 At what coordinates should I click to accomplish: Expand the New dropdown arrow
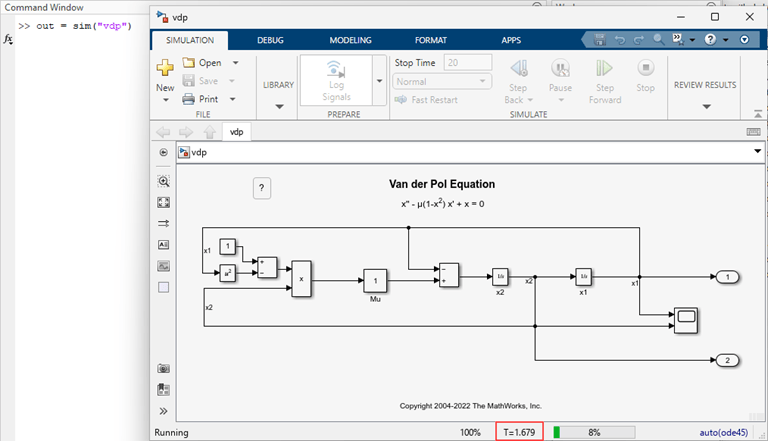(166, 100)
